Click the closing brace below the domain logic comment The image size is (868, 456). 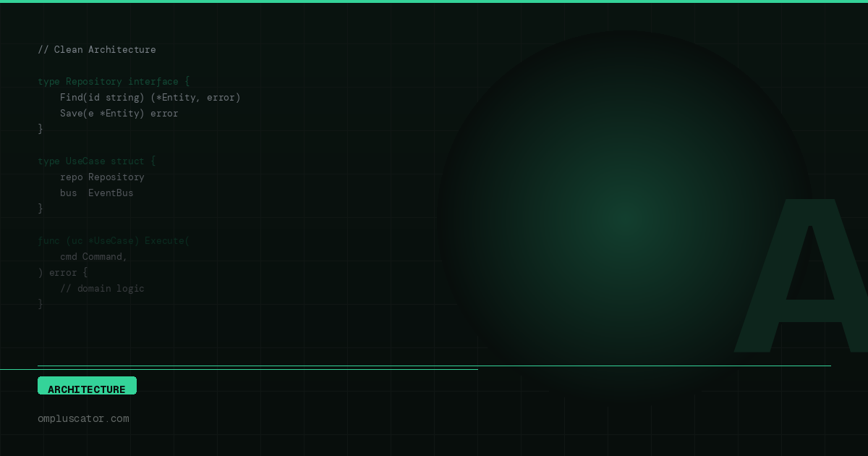[x=41, y=304]
